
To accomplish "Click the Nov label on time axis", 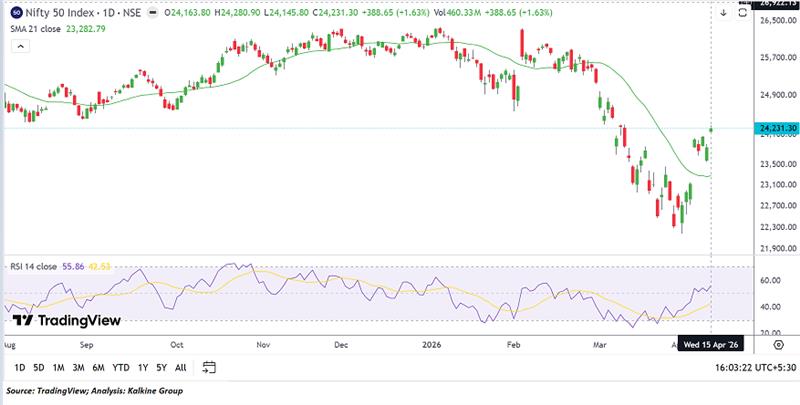I will (x=263, y=345).
